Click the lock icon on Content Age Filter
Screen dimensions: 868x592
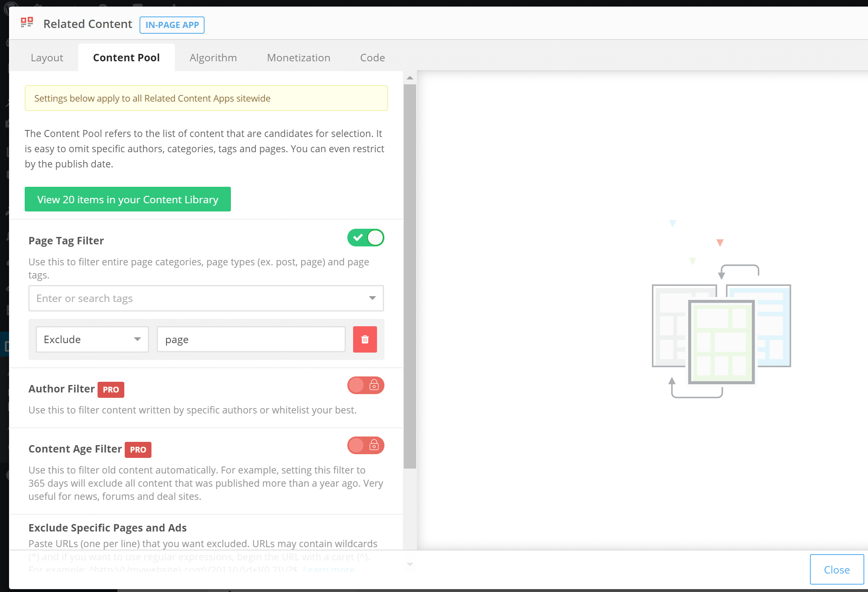(374, 446)
